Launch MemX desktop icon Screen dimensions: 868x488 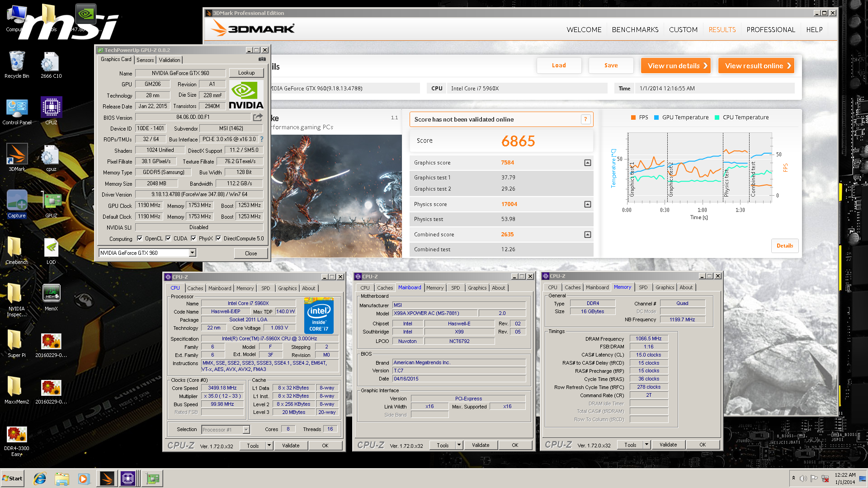tap(51, 297)
